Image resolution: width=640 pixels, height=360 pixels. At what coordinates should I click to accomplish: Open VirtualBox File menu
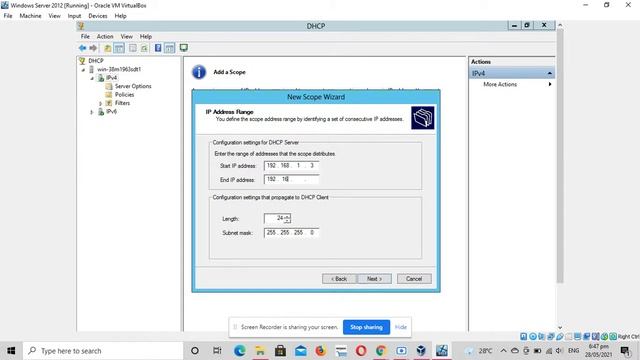click(x=8, y=16)
